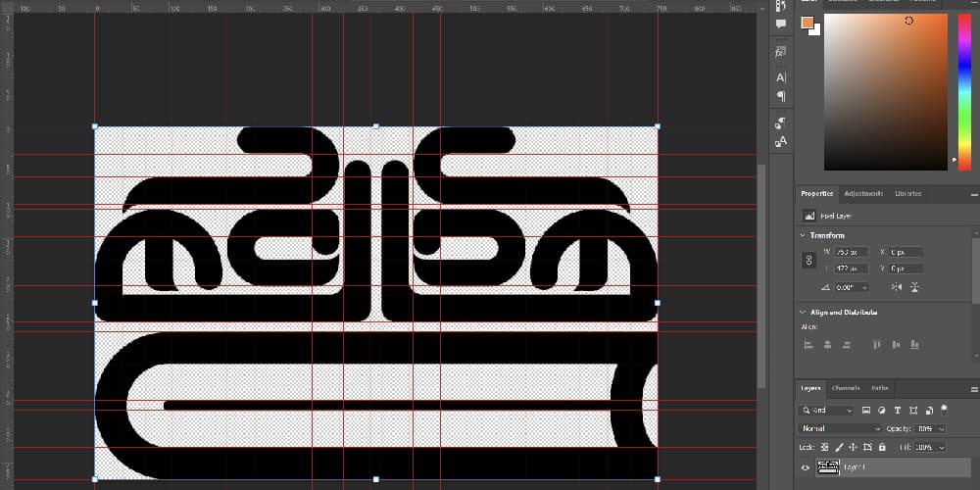The width and height of the screenshot is (980, 490).
Task: Filter layers by type layers icon
Action: pos(897,410)
